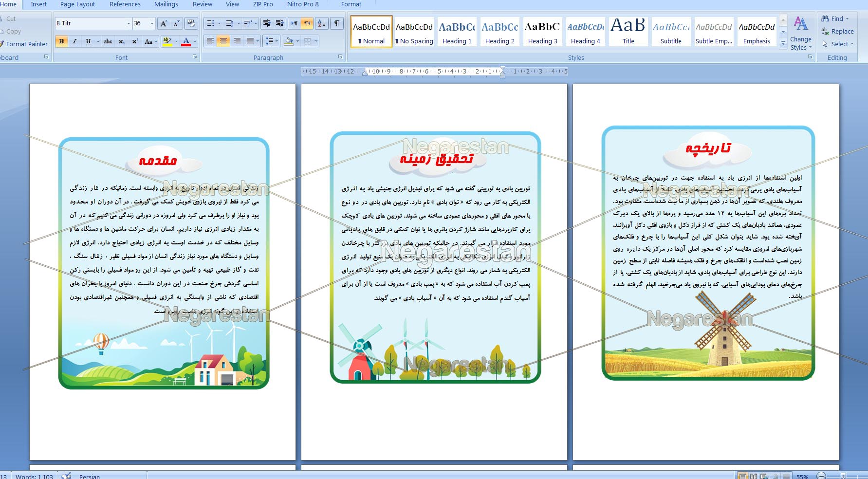
Task: Align text to the left
Action: [x=210, y=41]
